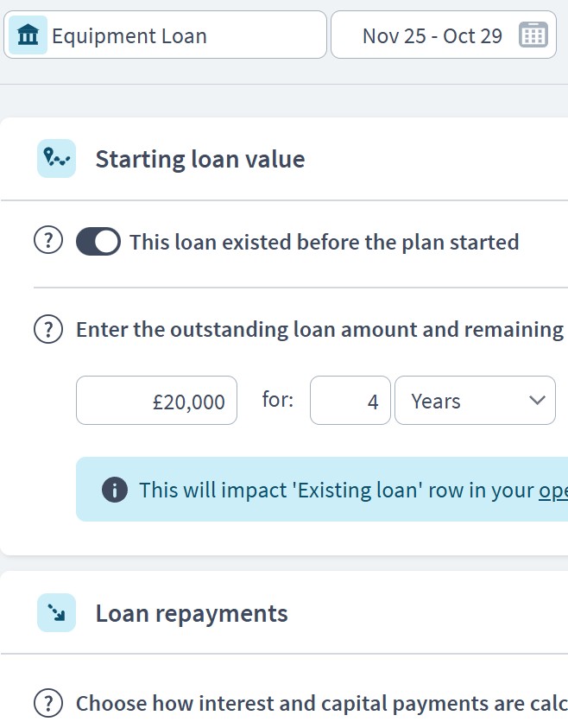Click the £20,000 loan amount field

pyautogui.click(x=156, y=400)
